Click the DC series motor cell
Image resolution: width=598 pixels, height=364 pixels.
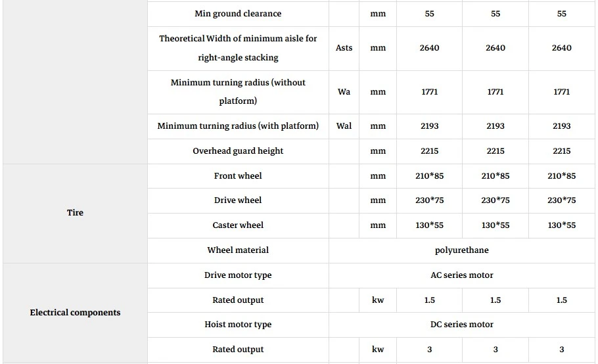point(462,325)
